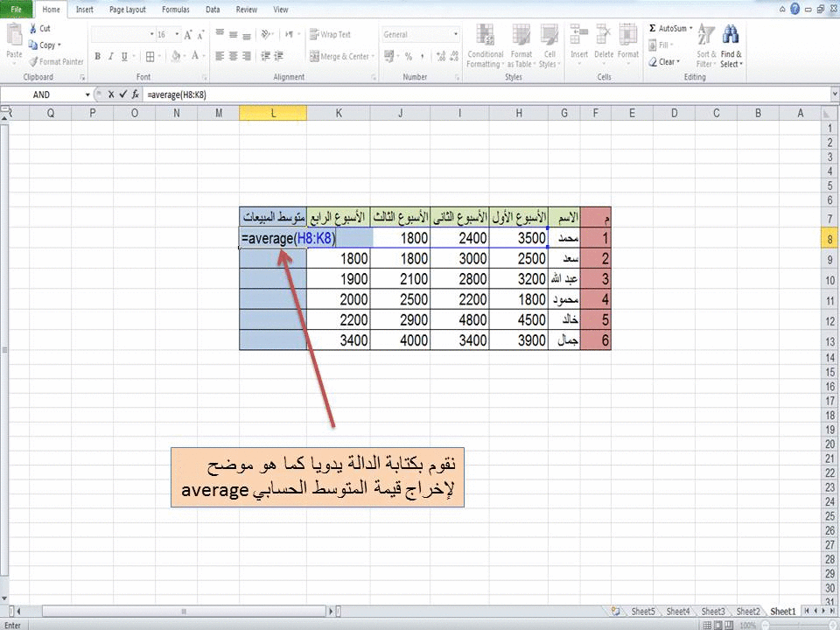Open the Clear dropdown

[664, 61]
